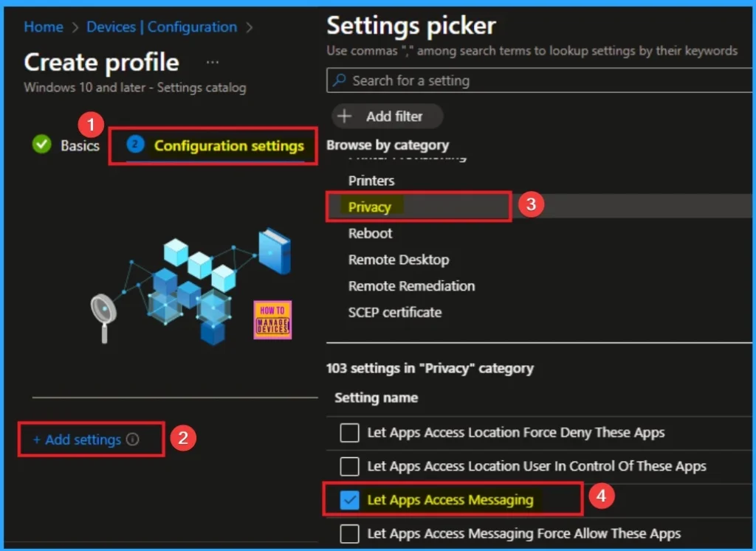This screenshot has width=756, height=551.
Task: Click the + Add settings link
Action: 78,440
